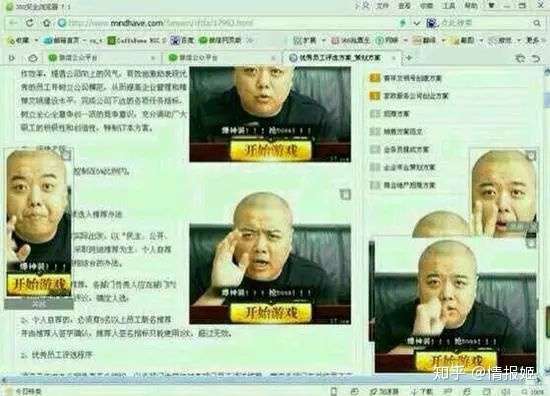Click the lightning speed-mode icon in address bar

tap(403, 24)
